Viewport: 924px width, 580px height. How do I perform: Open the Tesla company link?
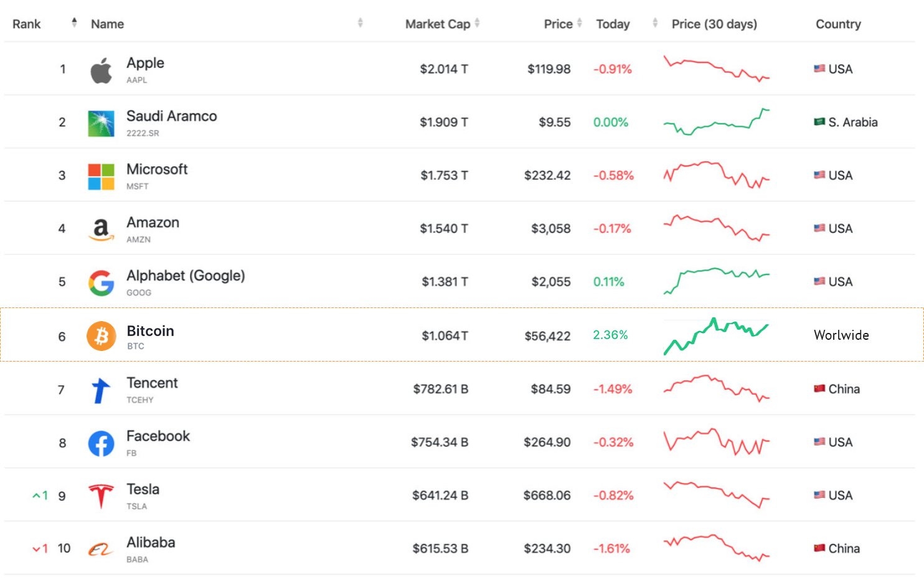point(143,489)
